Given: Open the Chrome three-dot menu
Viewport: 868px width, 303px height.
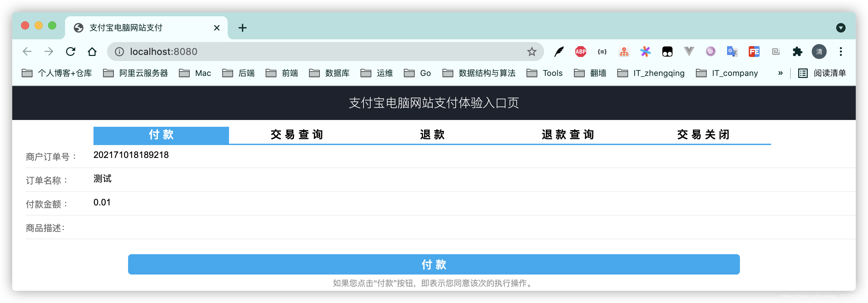Looking at the screenshot, I should (x=841, y=52).
